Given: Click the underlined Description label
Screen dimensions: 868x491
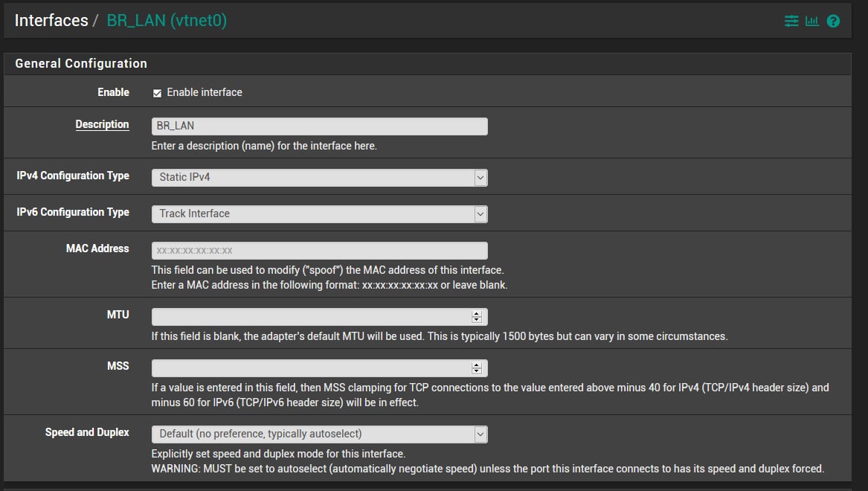Looking at the screenshot, I should [103, 124].
